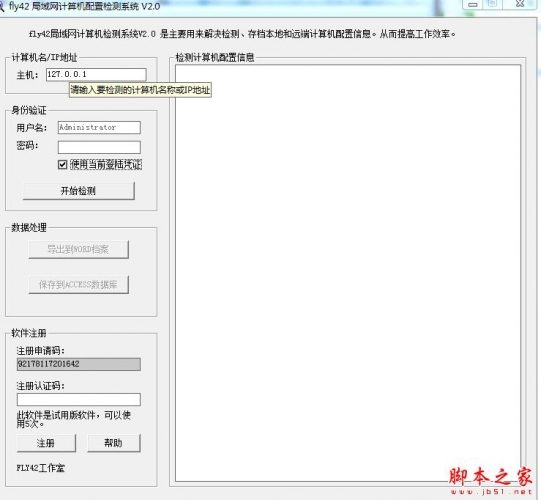
Task: Click the host IP address field
Action: (96, 75)
